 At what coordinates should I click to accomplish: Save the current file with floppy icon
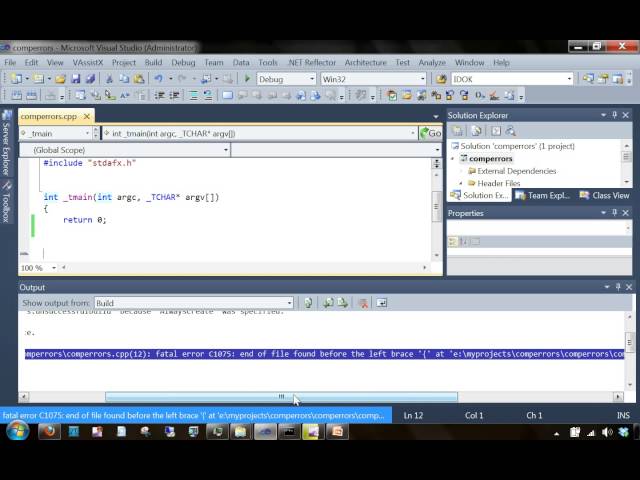click(76, 78)
